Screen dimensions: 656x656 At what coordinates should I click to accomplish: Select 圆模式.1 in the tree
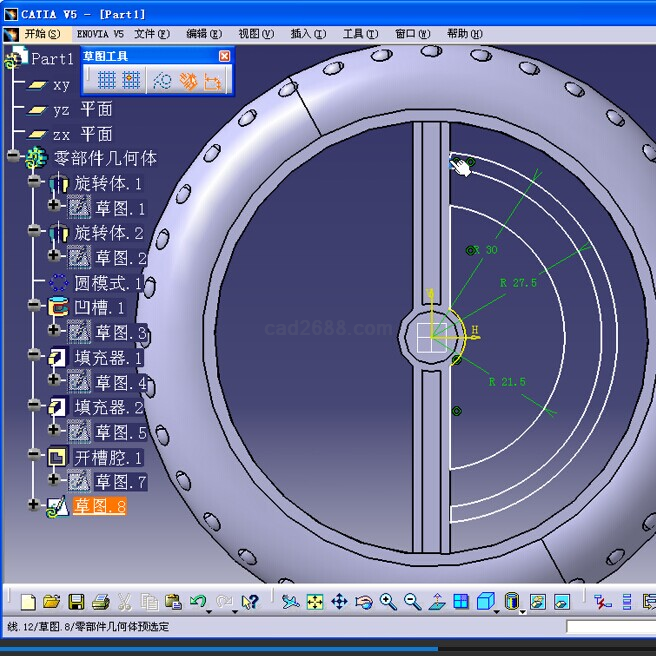click(108, 283)
